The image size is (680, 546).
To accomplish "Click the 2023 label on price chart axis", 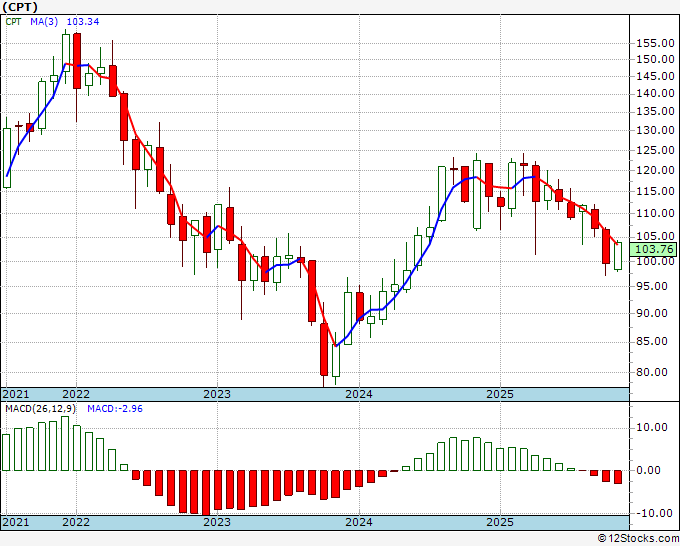I will click(217, 394).
